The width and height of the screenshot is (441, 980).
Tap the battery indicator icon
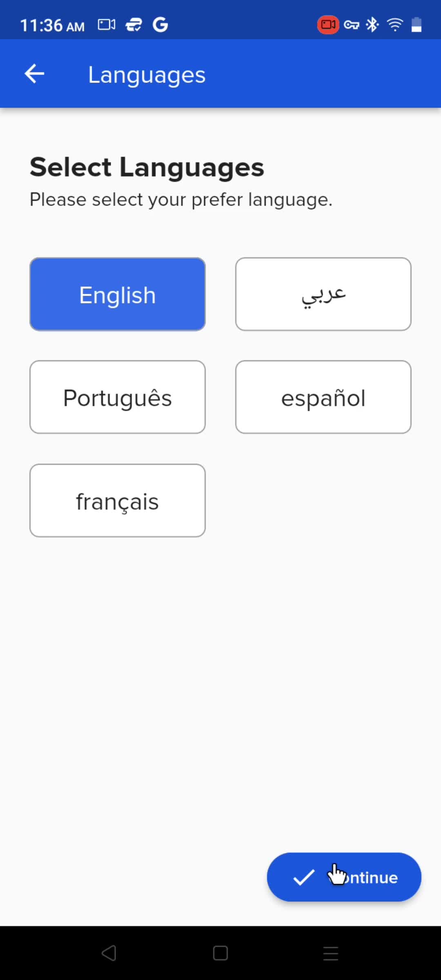[416, 24]
